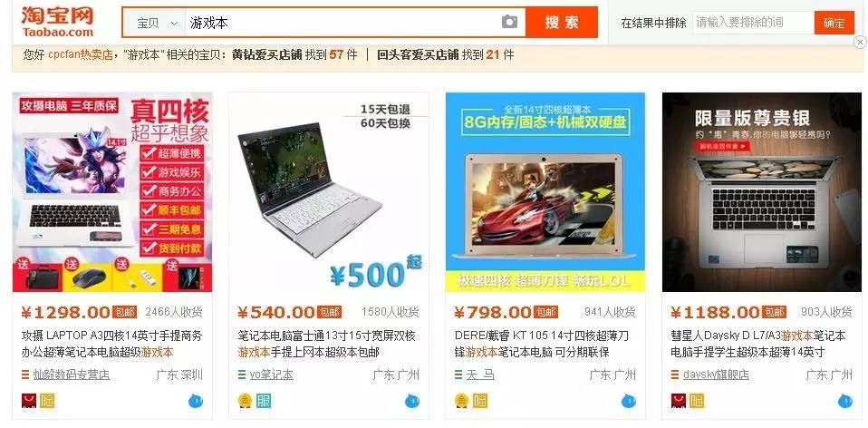Click the green 服 service icon under yo笔记本
Viewport: 868px width, 428px height.
click(264, 400)
